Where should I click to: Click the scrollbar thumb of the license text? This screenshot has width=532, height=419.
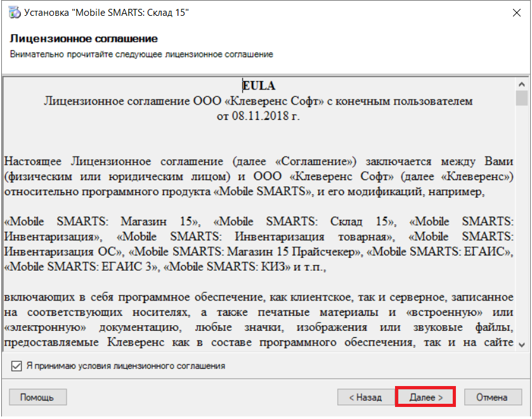click(x=522, y=98)
